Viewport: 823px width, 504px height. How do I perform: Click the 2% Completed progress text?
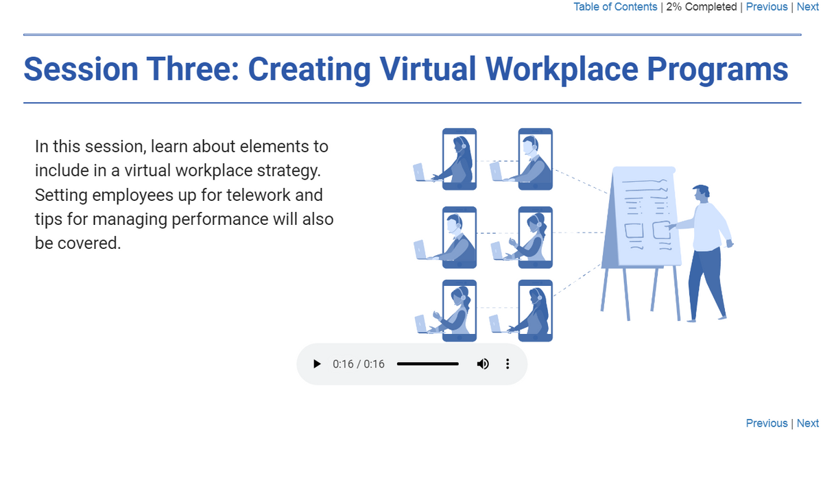701,7
